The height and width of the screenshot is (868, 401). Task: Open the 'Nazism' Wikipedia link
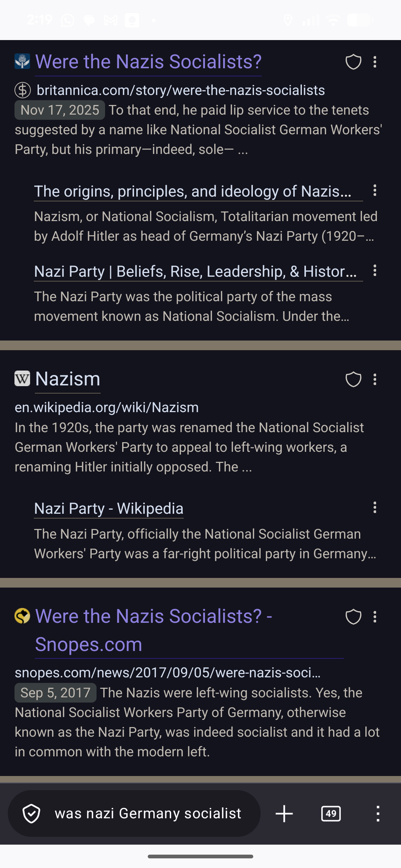coord(68,379)
